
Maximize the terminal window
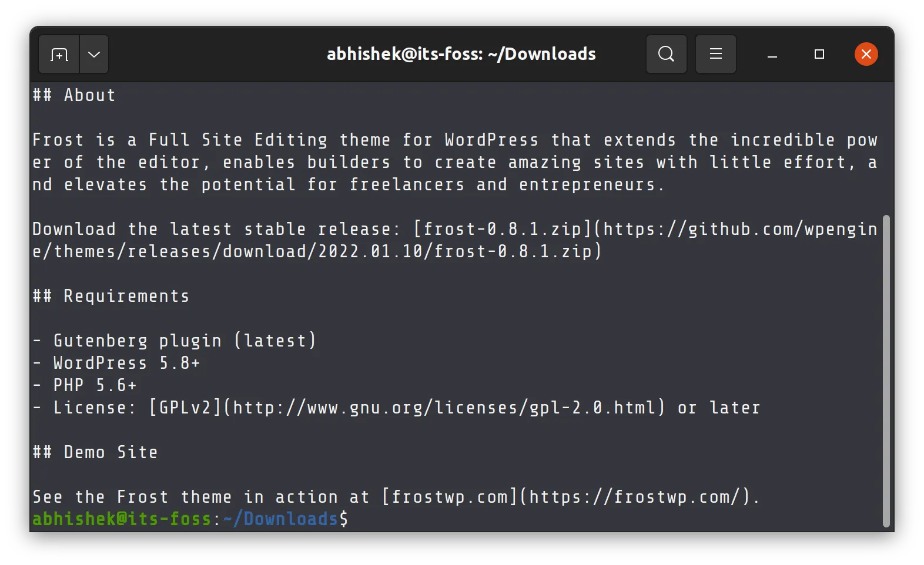pyautogui.click(x=819, y=54)
